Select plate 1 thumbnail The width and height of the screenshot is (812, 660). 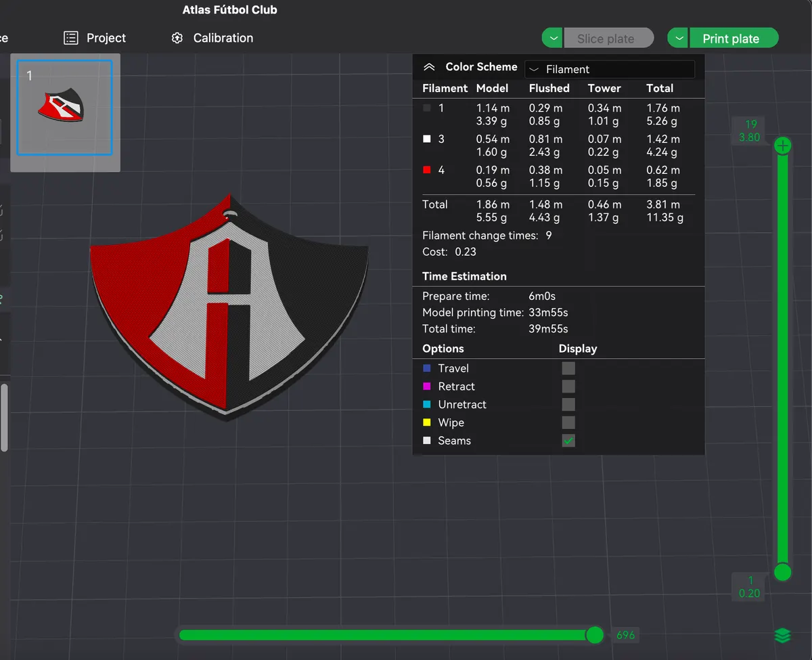tap(65, 108)
